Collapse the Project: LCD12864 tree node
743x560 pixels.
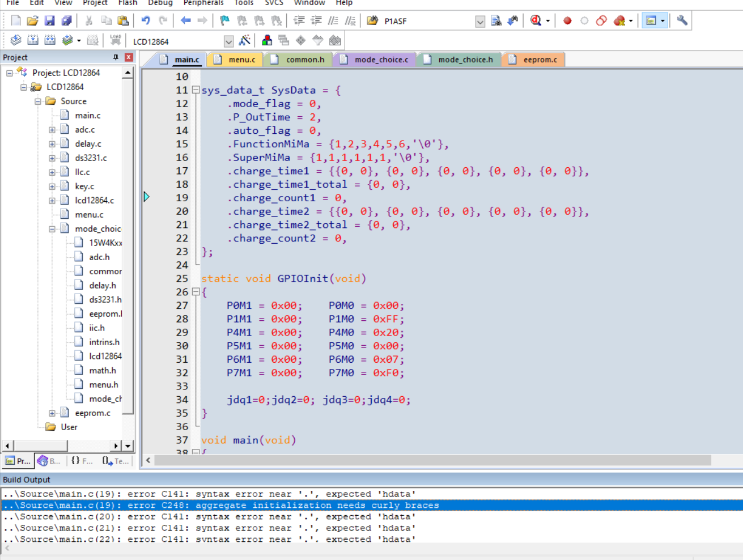[10, 73]
